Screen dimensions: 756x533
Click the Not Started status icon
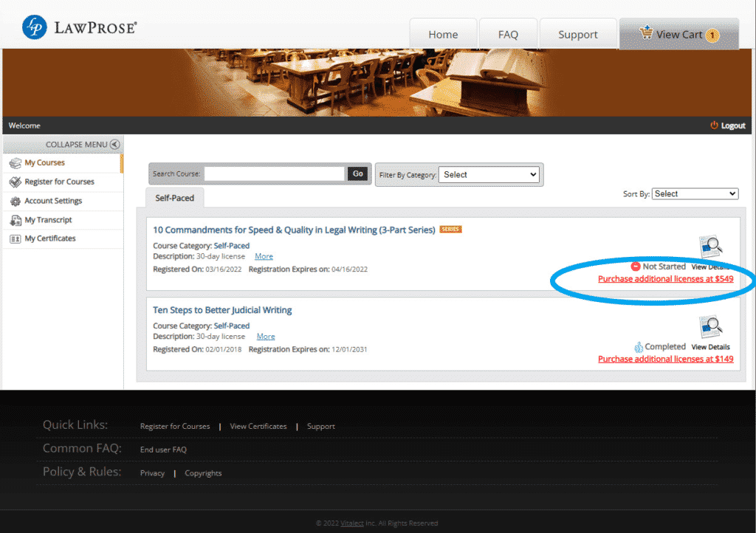tap(636, 266)
